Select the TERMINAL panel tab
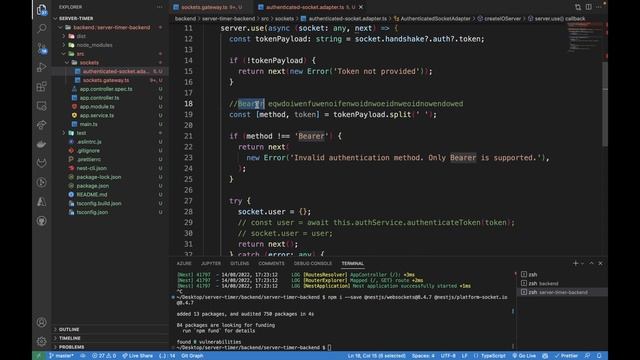Viewport: 640px width, 360px height. coord(353,264)
